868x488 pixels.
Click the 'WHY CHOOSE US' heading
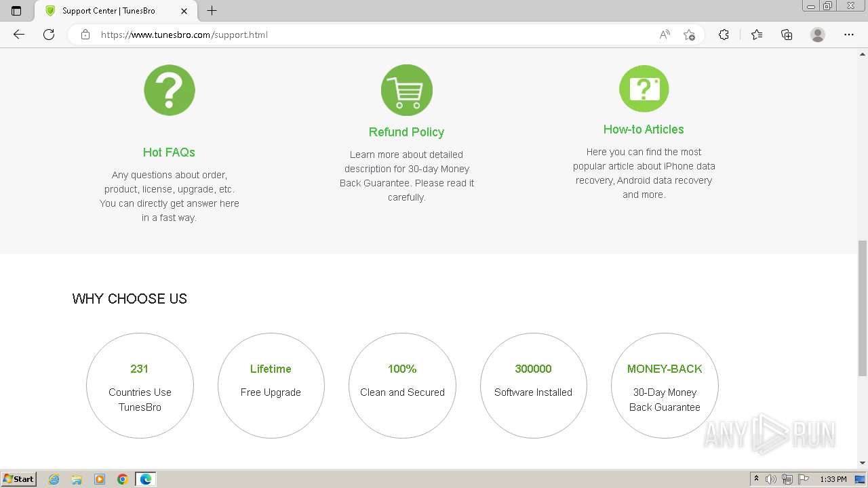[x=130, y=299]
